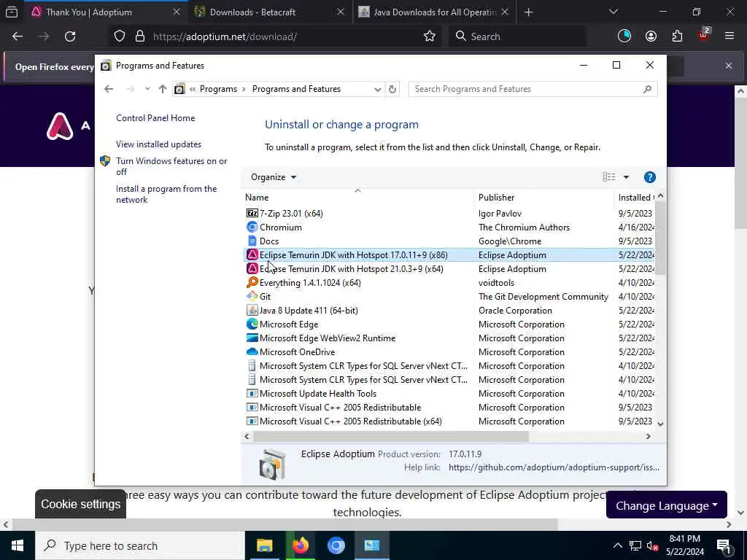Screen dimensions: 747x560
Task: Click the Microsoft Update Health Tools icon
Action: pos(252,393)
